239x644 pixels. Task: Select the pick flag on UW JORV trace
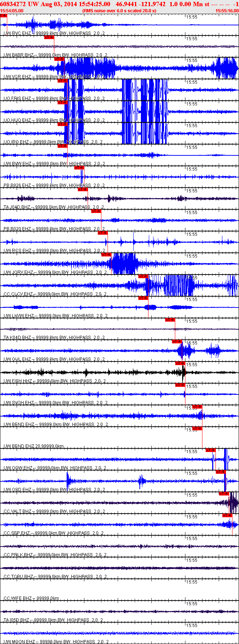pos(106,255)
